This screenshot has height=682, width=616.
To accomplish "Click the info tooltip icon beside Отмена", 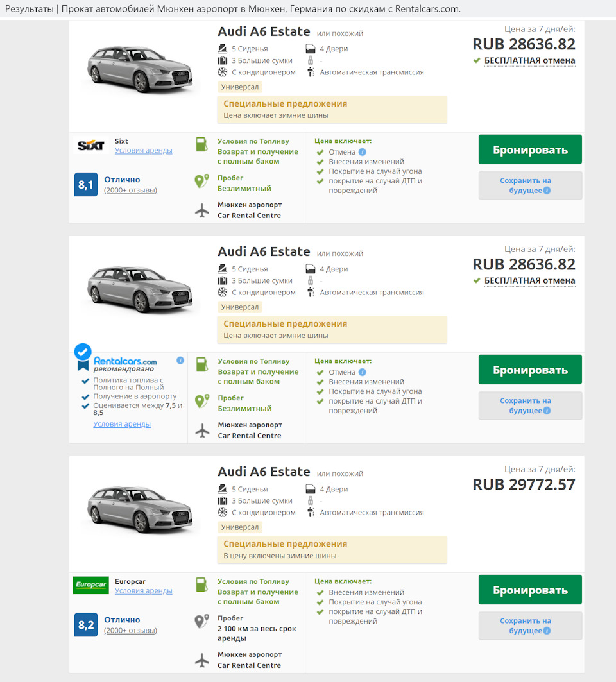I will tap(363, 152).
